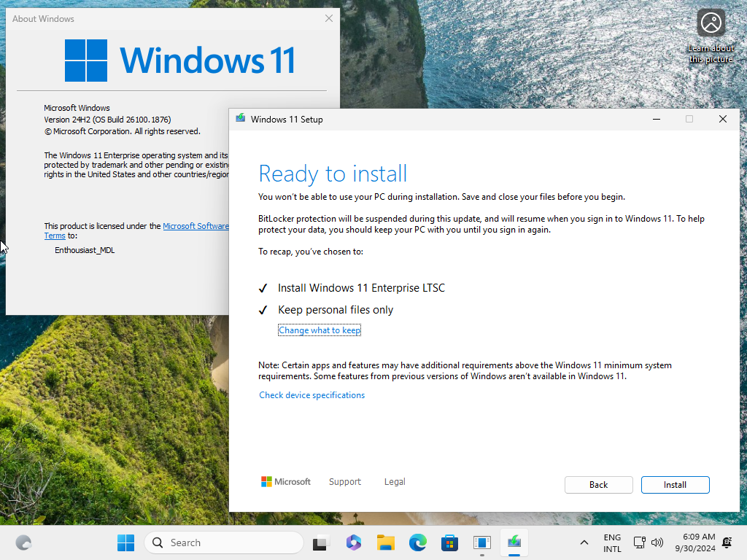Click Install in Windows 11 Setup
Image resolution: width=747 pixels, height=560 pixels.
pos(675,485)
